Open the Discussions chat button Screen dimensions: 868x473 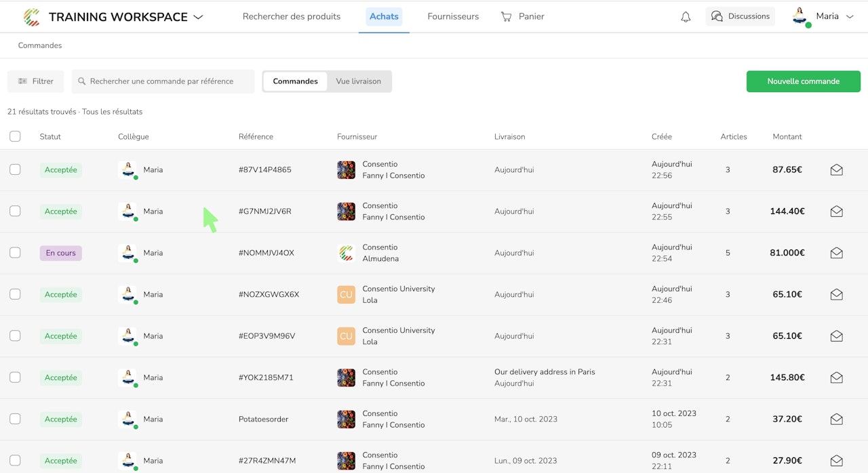(x=740, y=16)
